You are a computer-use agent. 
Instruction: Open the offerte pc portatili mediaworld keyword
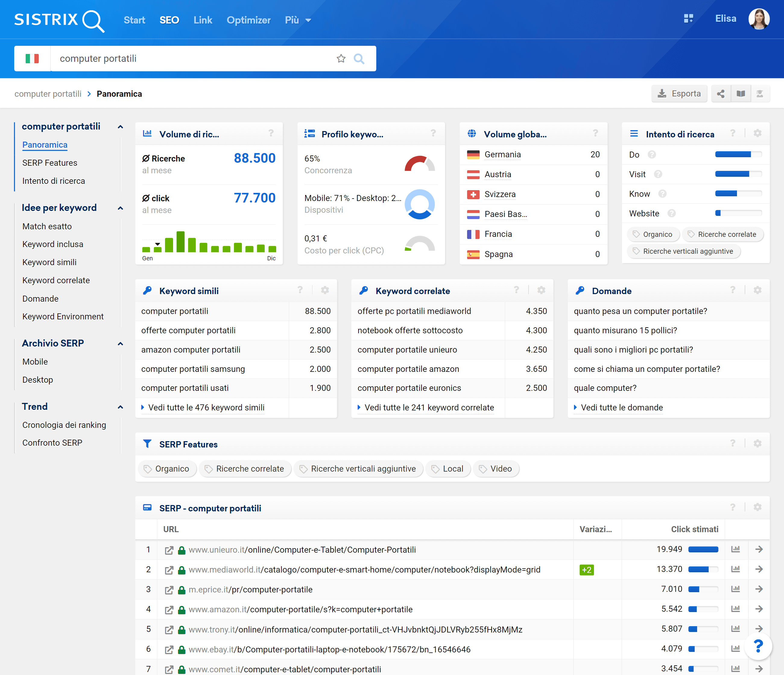tap(414, 311)
